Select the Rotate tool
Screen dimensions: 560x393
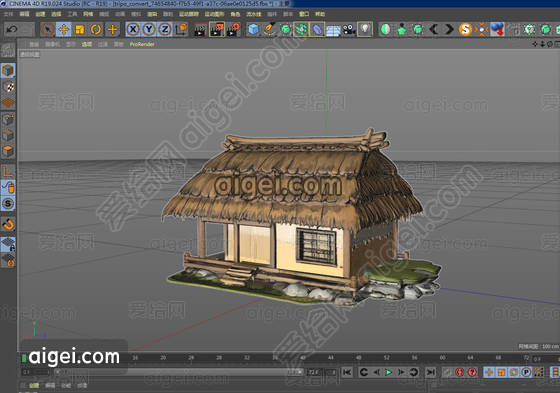96,29
